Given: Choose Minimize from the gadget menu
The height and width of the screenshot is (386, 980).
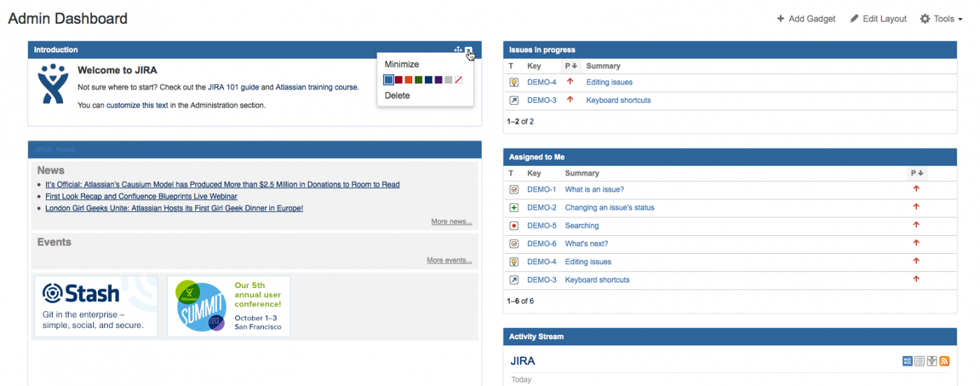Looking at the screenshot, I should [x=402, y=64].
